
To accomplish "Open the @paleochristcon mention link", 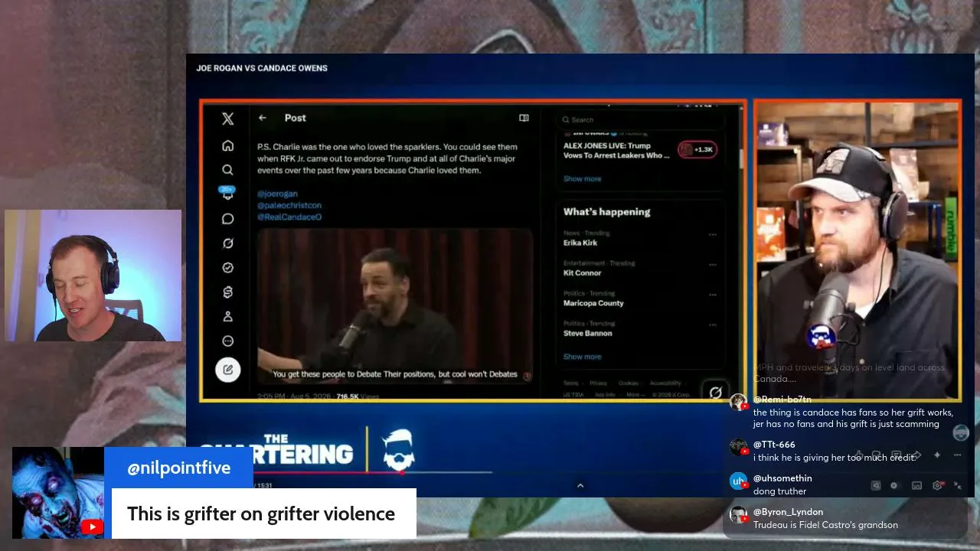I will pyautogui.click(x=289, y=205).
